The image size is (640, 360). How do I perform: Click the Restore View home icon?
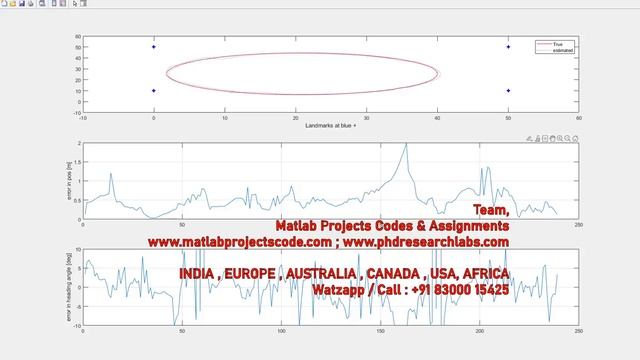pyautogui.click(x=576, y=139)
